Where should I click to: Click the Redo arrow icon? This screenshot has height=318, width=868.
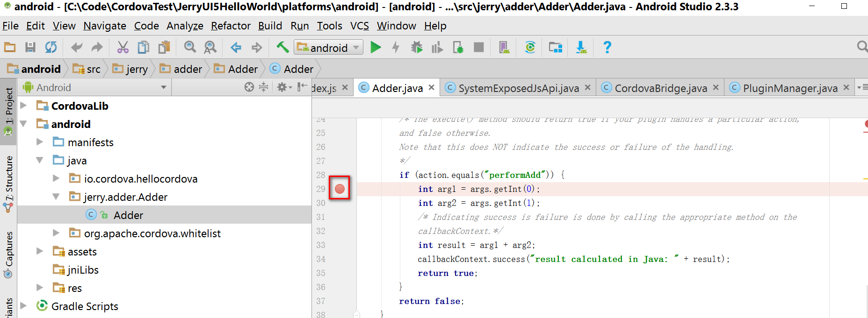[x=97, y=47]
